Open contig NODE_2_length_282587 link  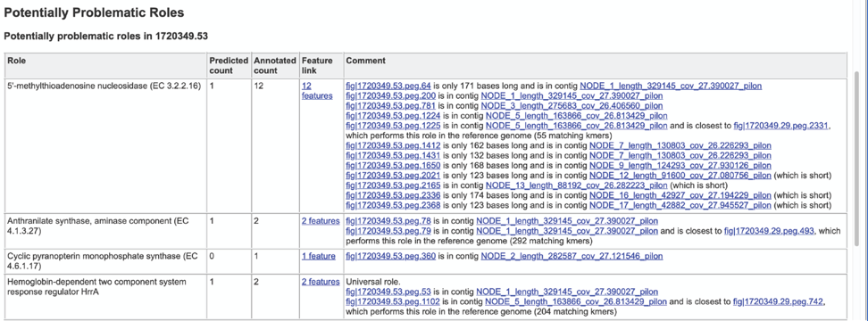point(572,257)
